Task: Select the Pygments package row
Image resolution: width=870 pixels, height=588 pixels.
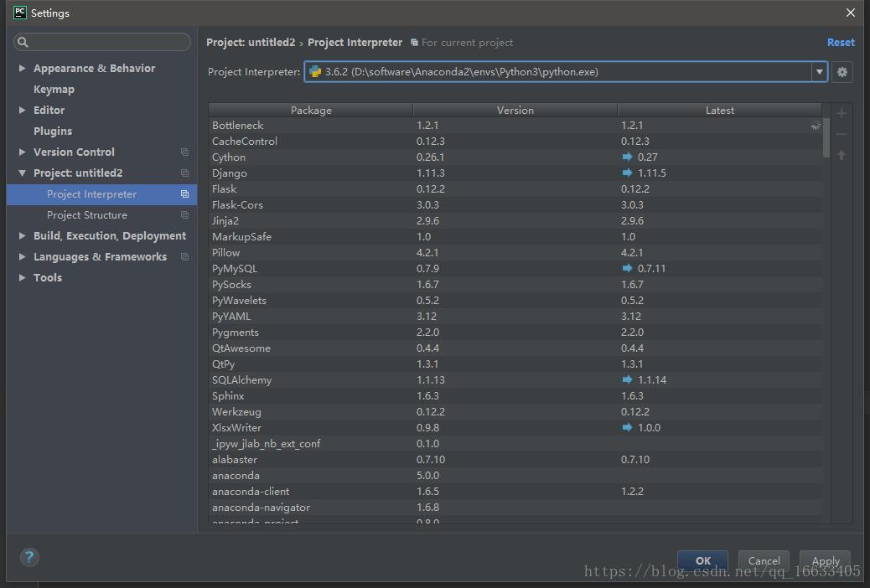Action: click(x=515, y=333)
